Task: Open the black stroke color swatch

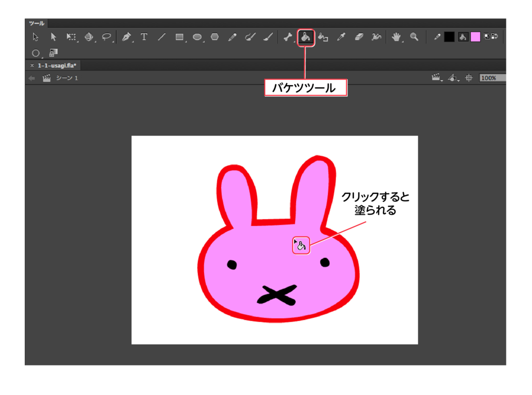Action: click(x=449, y=37)
